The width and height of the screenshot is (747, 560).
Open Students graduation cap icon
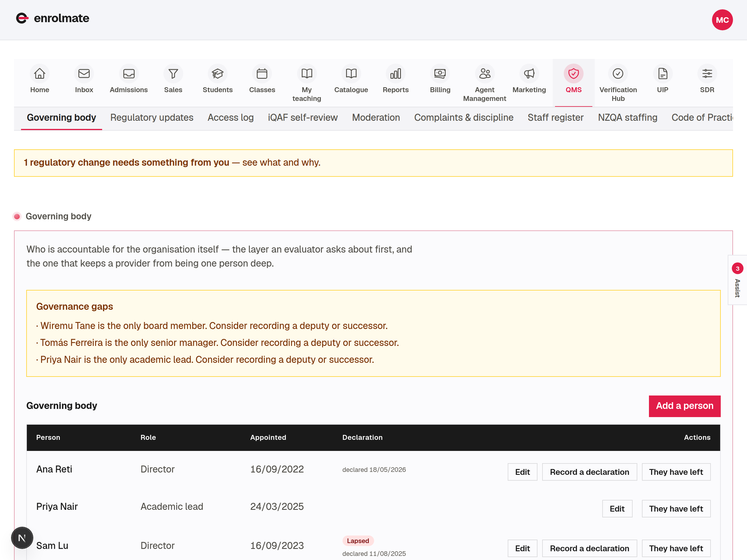pos(217,73)
